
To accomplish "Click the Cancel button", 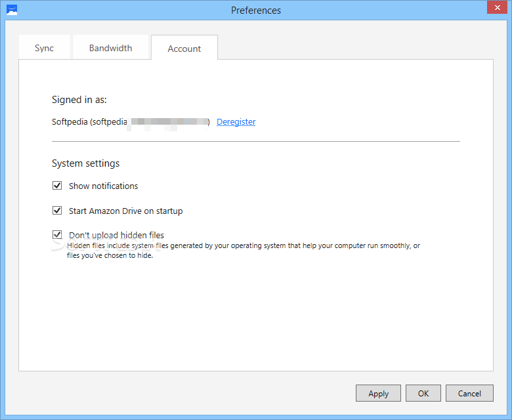I will tap(469, 393).
